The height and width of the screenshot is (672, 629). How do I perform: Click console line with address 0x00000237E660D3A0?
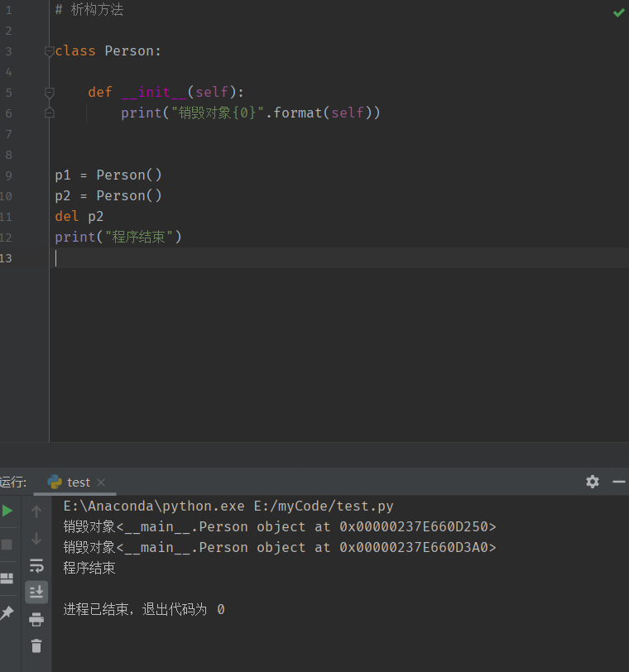coord(280,547)
